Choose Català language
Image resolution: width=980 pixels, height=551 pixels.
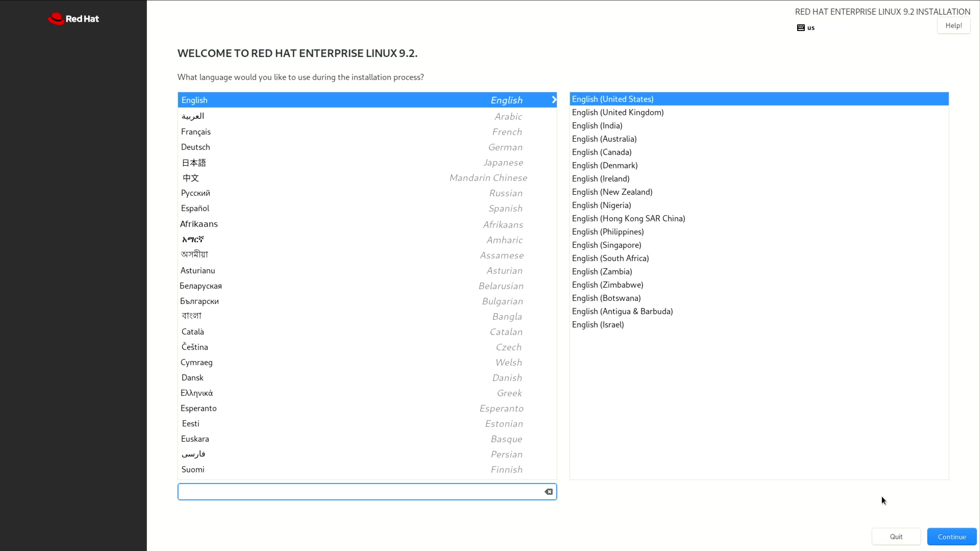[367, 332]
